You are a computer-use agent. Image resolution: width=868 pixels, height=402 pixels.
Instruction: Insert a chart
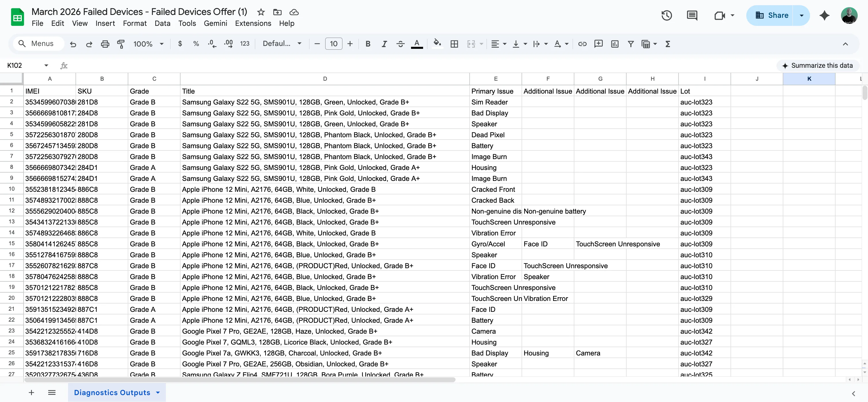point(615,44)
